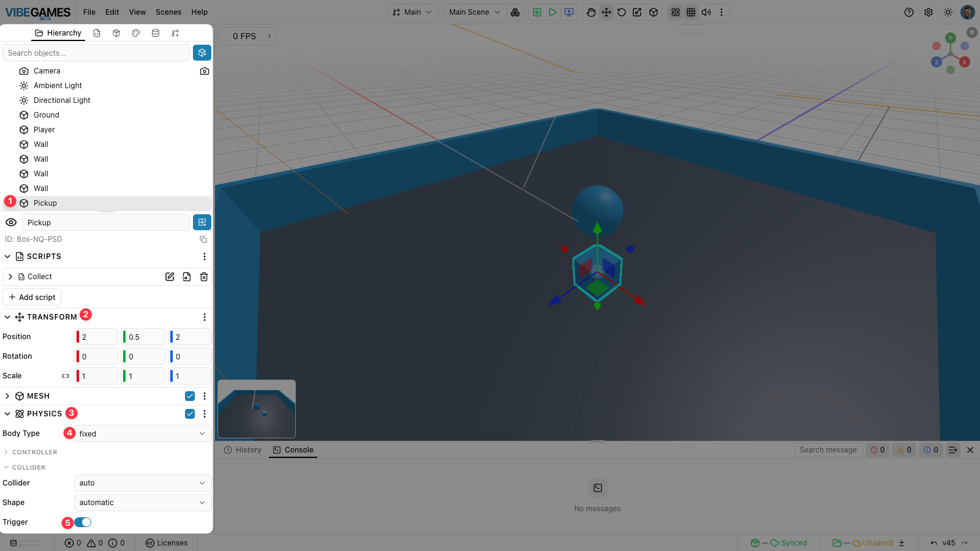
Task: Click the green play button
Action: click(x=552, y=12)
